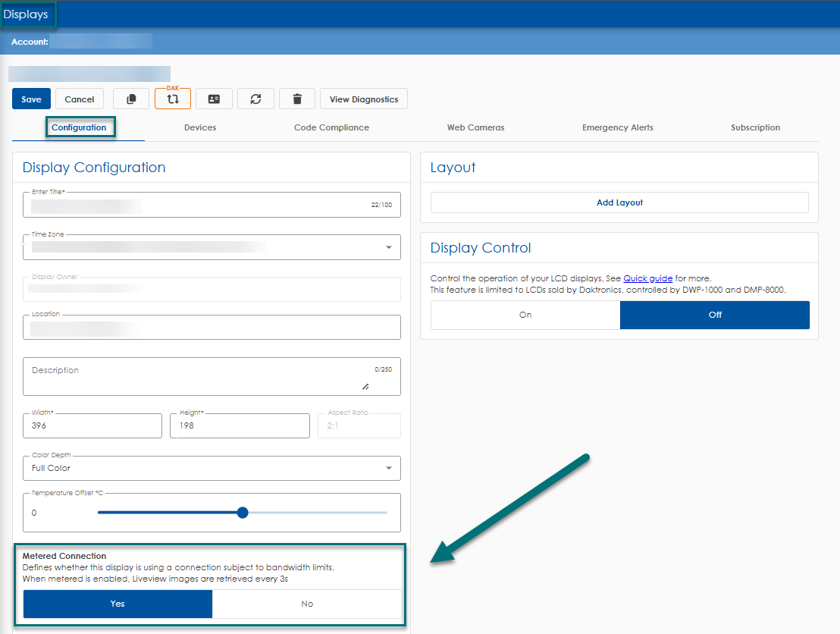840x634 pixels.
Task: Click the DAK repeat arrows icon
Action: pyautogui.click(x=173, y=99)
